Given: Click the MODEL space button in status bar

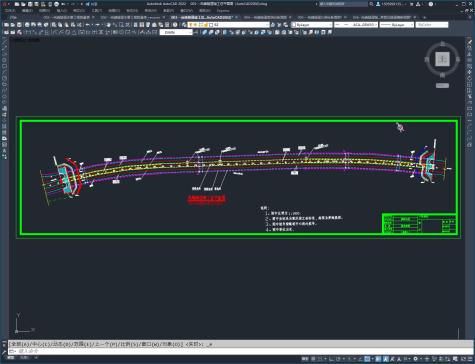Looking at the screenshot, I should click(304, 359).
